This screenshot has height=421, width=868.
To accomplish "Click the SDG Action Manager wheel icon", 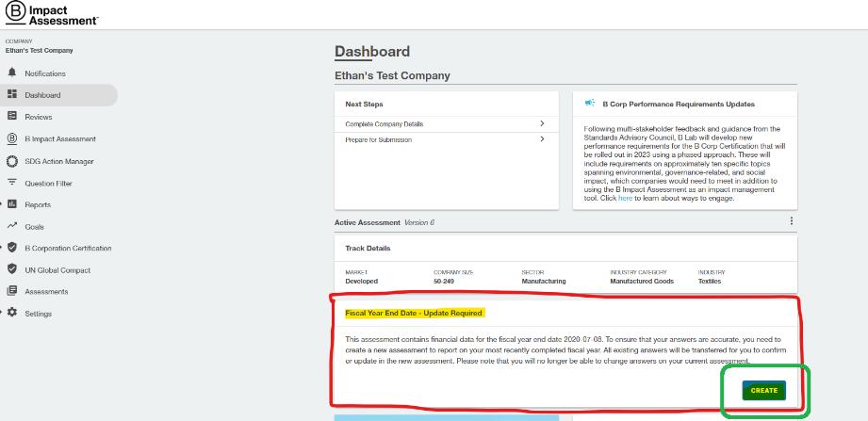I will (x=12, y=161).
